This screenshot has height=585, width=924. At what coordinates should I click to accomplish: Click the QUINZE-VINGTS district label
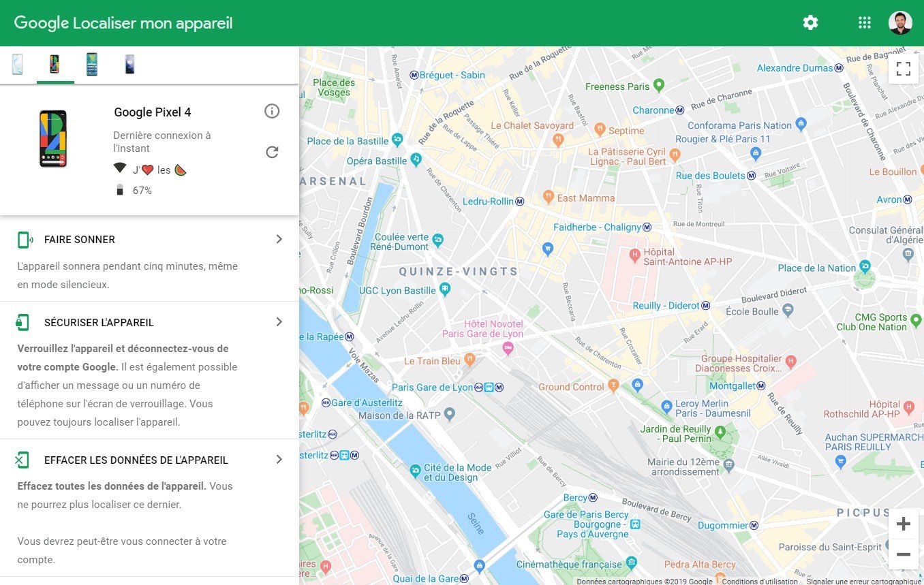[x=458, y=271]
